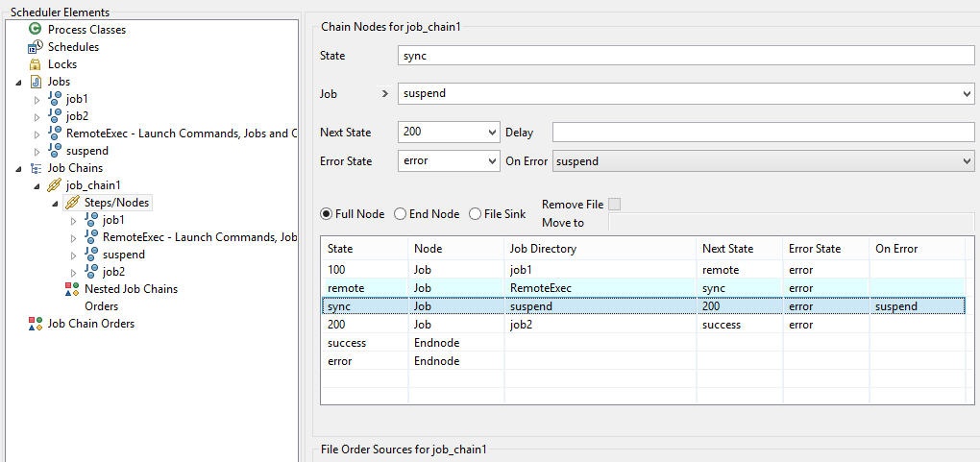Click the job1 Job Directory cell
Image resolution: width=980 pixels, height=462 pixels.
[x=600, y=270]
